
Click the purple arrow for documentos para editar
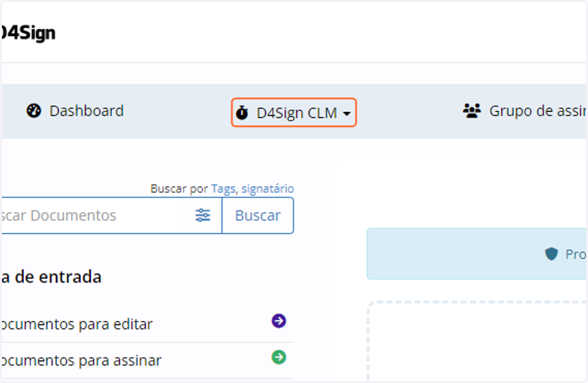(x=279, y=321)
